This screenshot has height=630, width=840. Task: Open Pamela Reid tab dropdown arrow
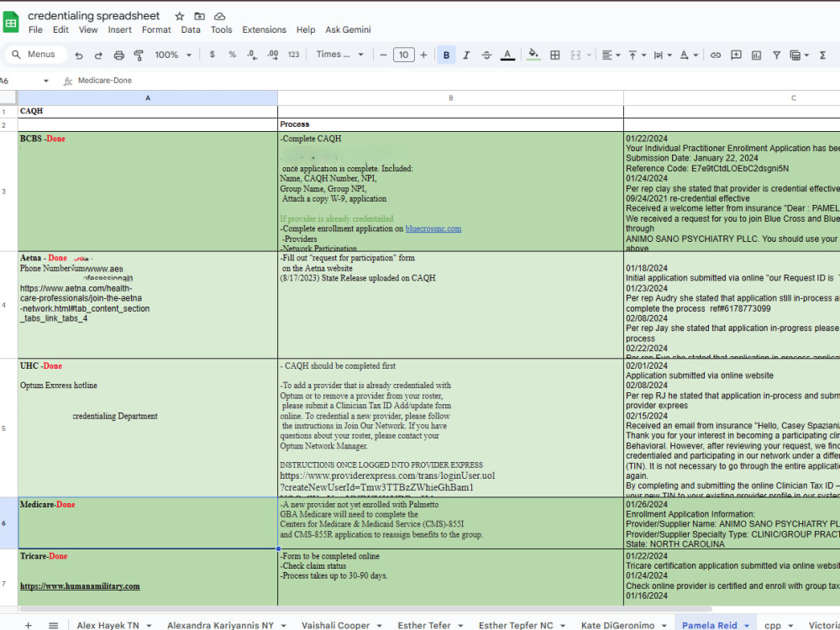(747, 626)
